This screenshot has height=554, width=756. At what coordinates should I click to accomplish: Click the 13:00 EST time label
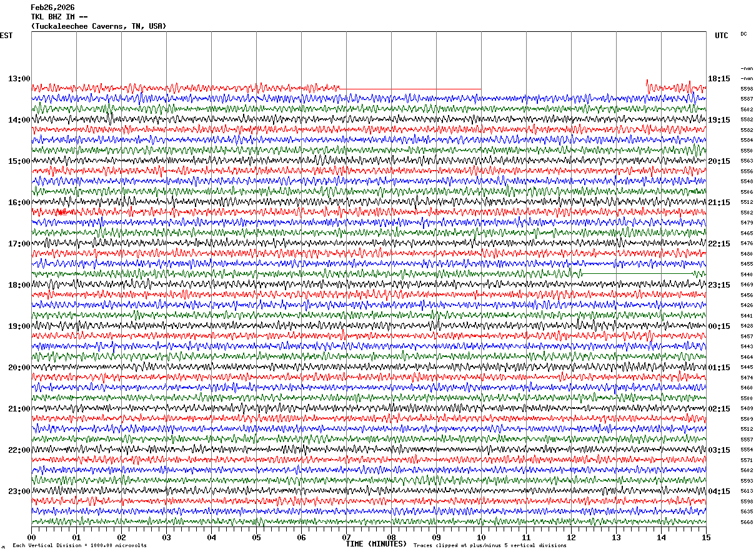pos(19,79)
